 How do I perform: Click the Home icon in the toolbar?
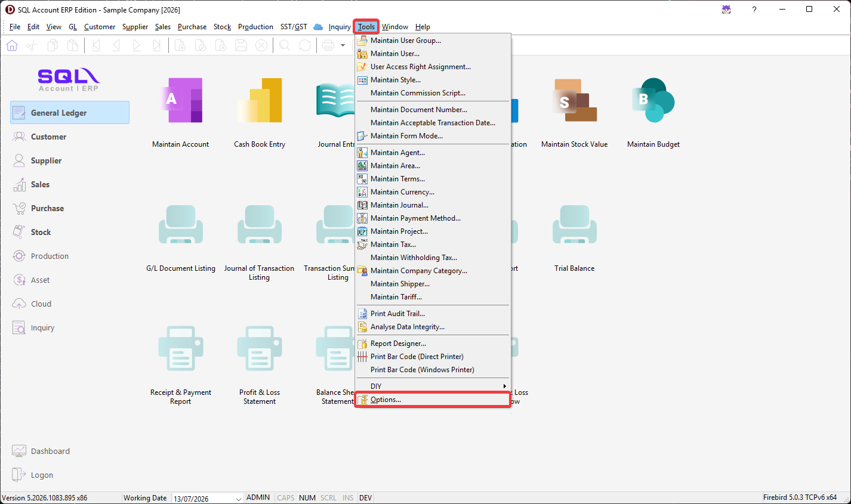[12, 45]
